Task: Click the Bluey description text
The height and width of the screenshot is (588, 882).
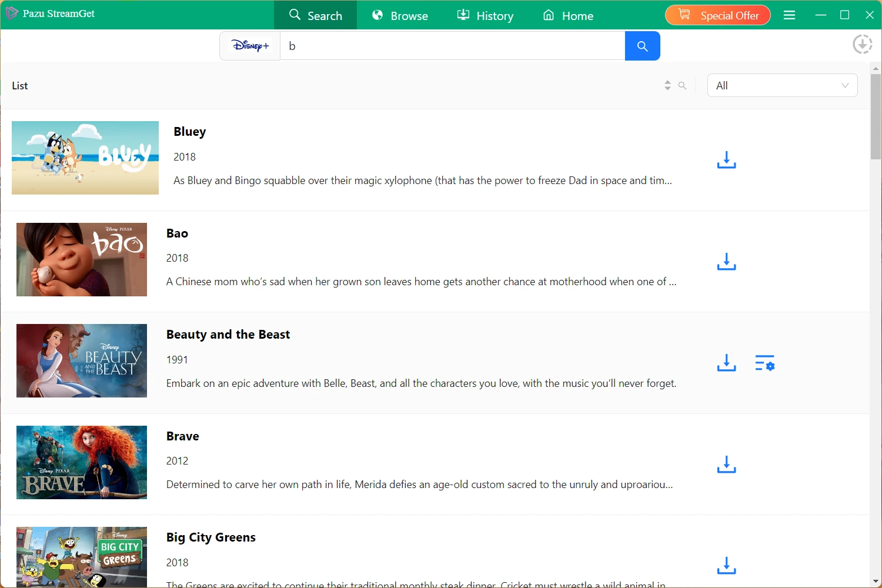Action: (x=423, y=181)
